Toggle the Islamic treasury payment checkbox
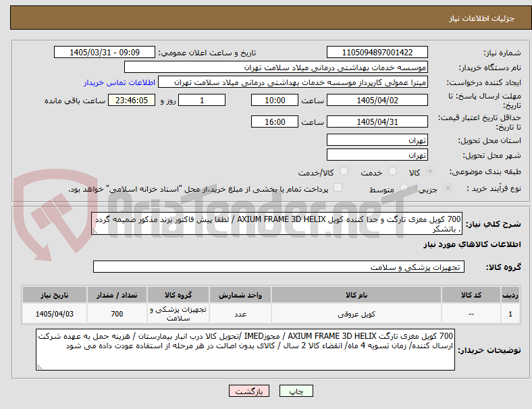Screen dimensions: 532x409 click(338, 188)
